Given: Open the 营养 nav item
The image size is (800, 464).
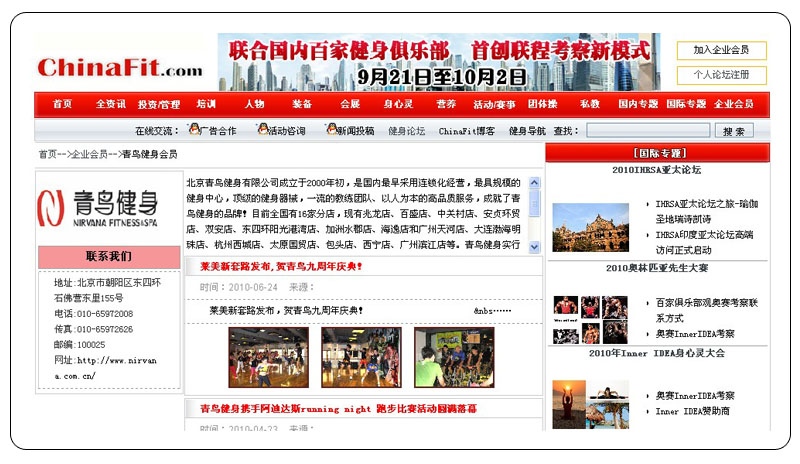Looking at the screenshot, I should (x=446, y=104).
